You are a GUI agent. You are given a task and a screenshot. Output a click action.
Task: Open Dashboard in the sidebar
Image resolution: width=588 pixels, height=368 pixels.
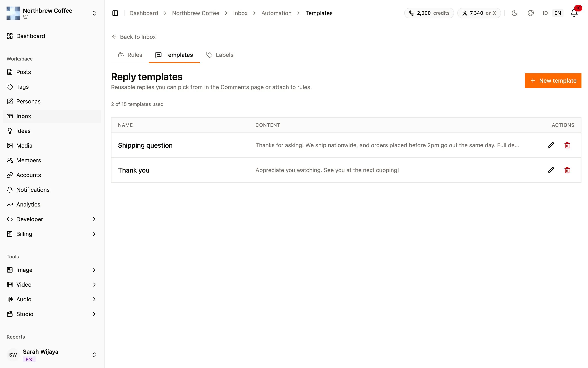52,36
